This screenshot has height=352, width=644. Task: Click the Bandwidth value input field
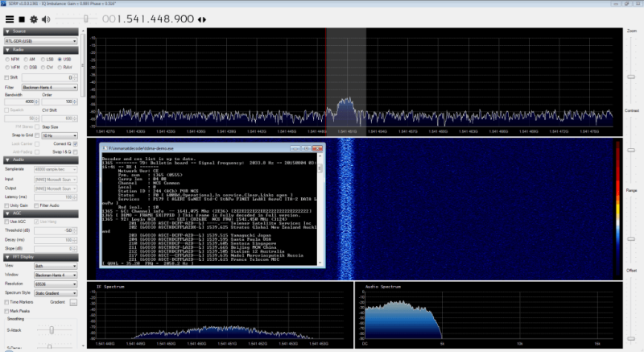(x=18, y=102)
